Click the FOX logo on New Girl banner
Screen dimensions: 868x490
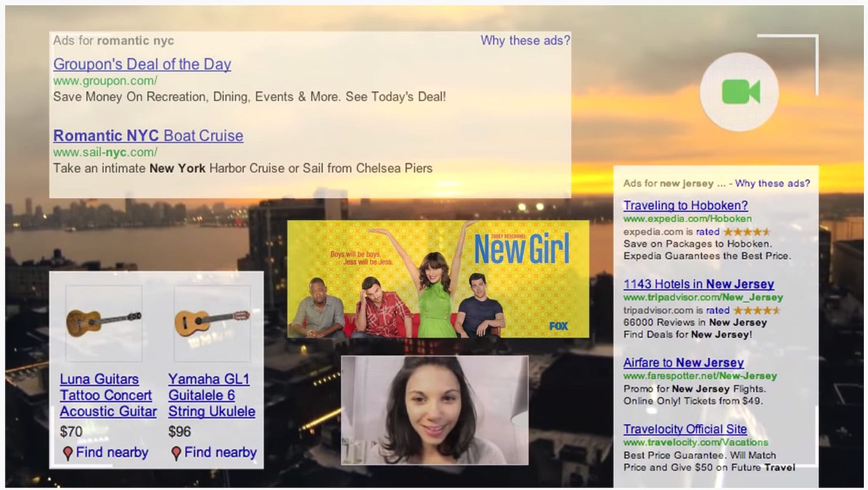click(x=559, y=326)
